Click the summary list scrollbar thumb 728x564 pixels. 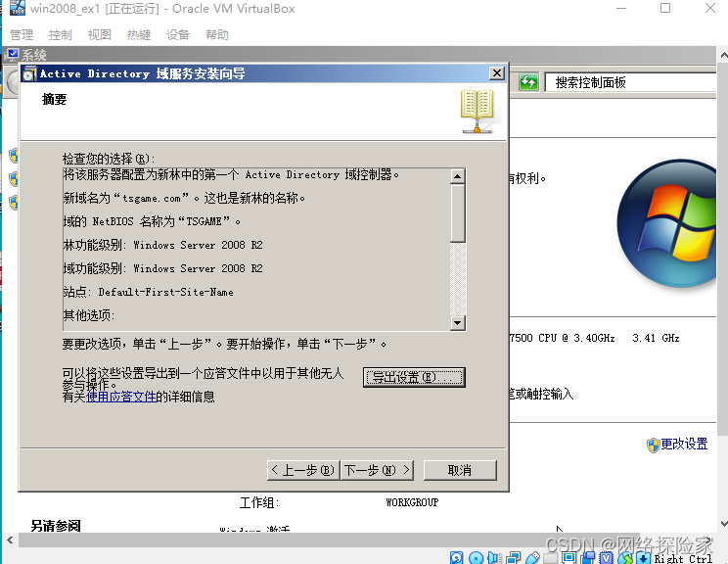tap(458, 213)
